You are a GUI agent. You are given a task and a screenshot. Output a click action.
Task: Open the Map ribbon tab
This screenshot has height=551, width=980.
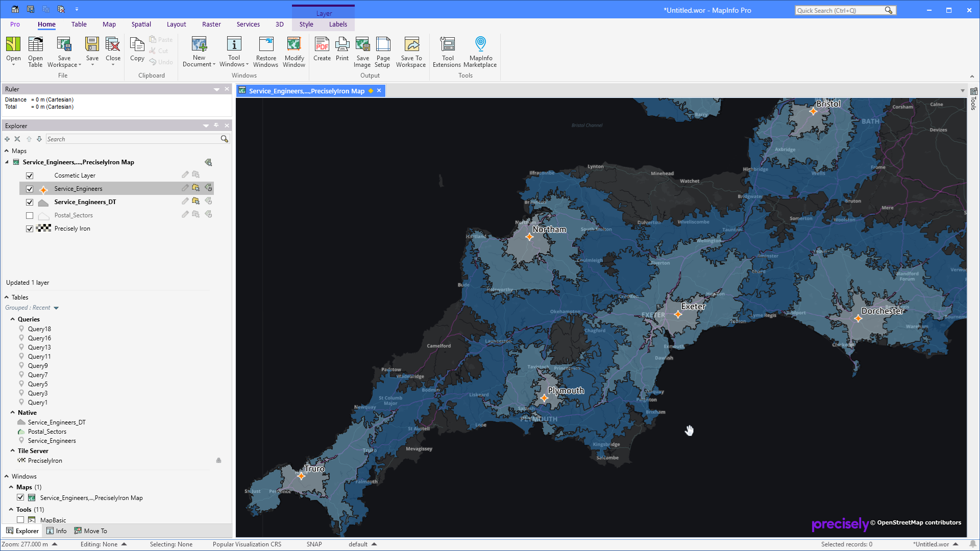[109, 24]
